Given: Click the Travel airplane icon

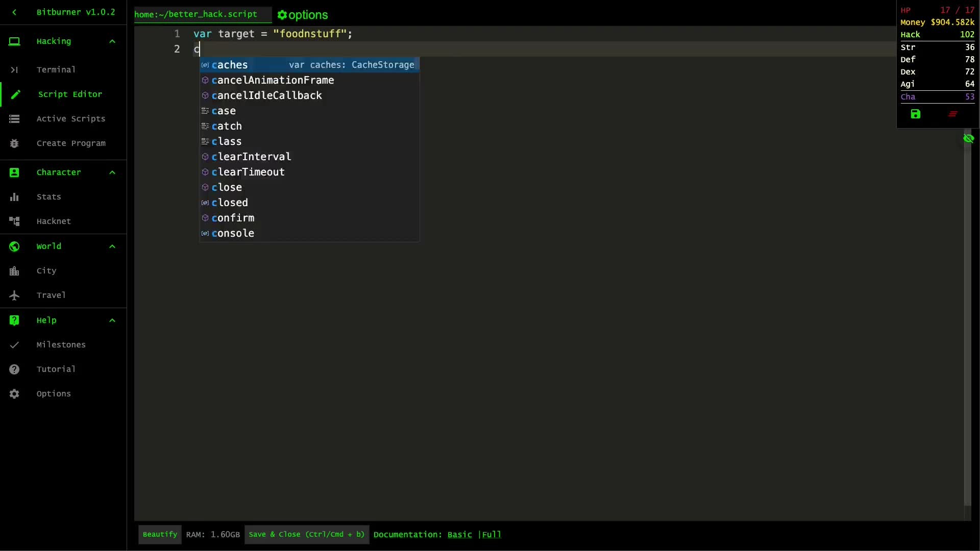Looking at the screenshot, I should click(14, 295).
